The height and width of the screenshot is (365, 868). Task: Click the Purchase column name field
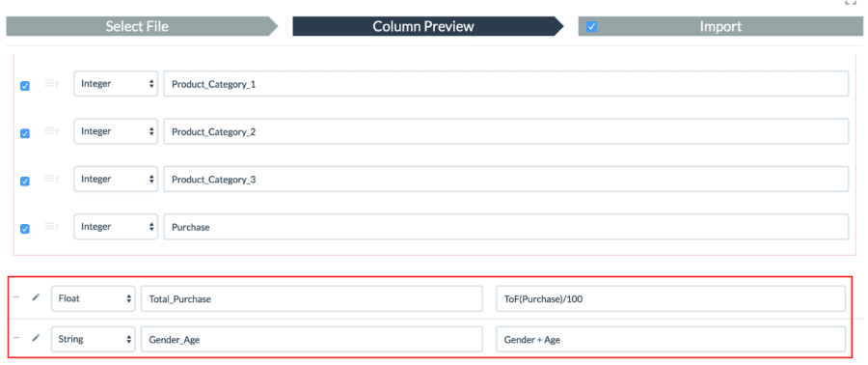[x=506, y=227]
